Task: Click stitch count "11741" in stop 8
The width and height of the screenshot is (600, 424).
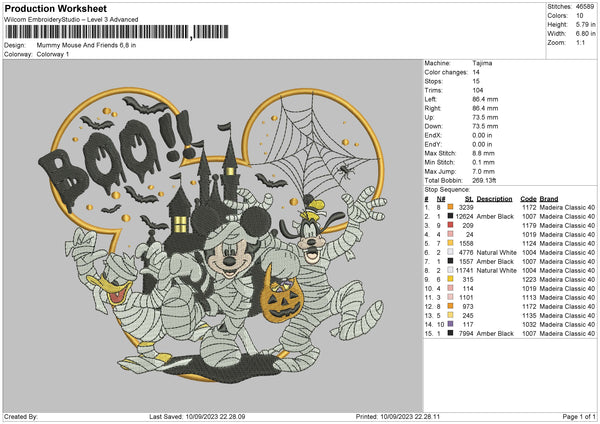Action: [x=465, y=270]
